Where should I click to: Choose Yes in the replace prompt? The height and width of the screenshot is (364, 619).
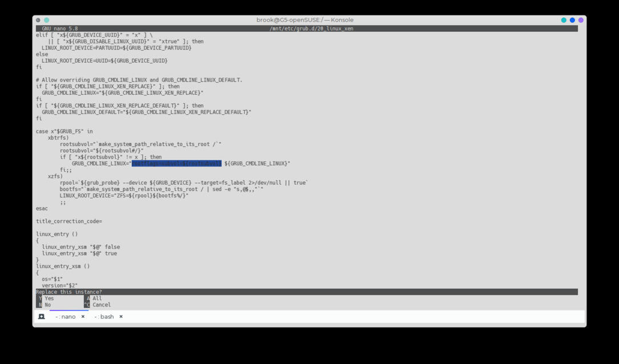pyautogui.click(x=49, y=298)
